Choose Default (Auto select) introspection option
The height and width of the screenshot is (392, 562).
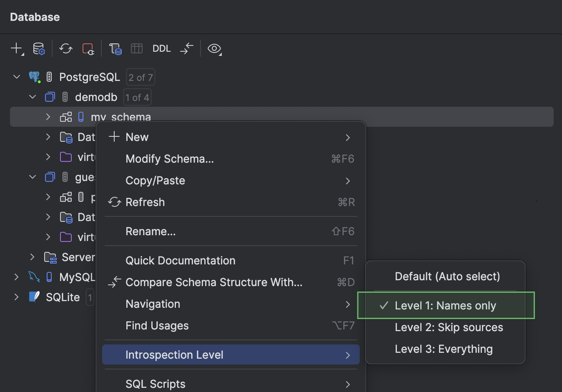point(447,276)
